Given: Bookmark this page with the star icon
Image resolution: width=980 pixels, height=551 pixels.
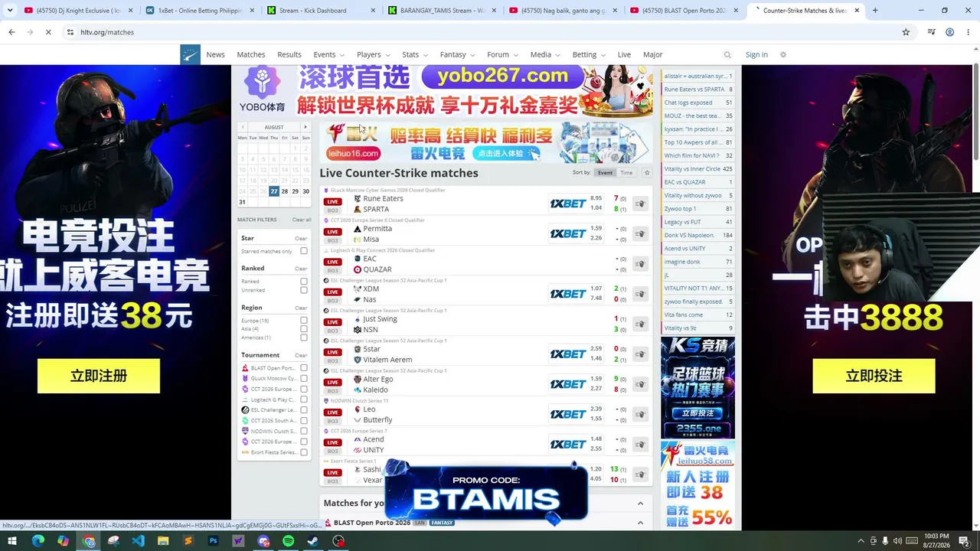Looking at the screenshot, I should click(x=906, y=32).
